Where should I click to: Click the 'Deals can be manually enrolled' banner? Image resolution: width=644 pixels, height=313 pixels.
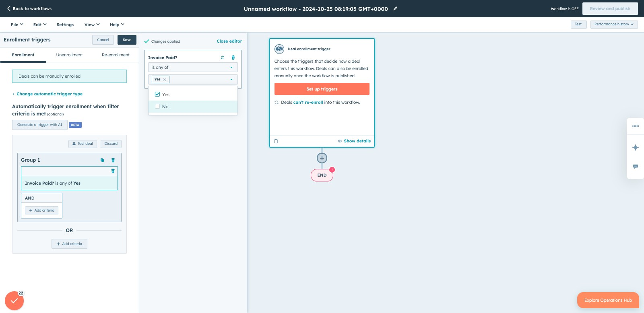point(69,76)
